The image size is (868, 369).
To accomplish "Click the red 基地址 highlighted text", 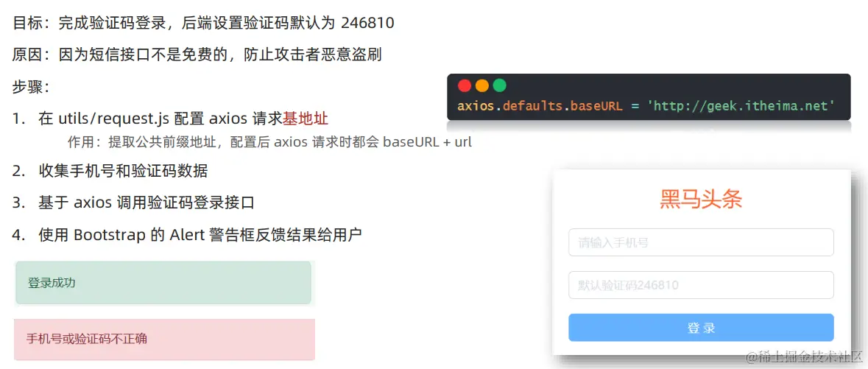I will (x=306, y=118).
